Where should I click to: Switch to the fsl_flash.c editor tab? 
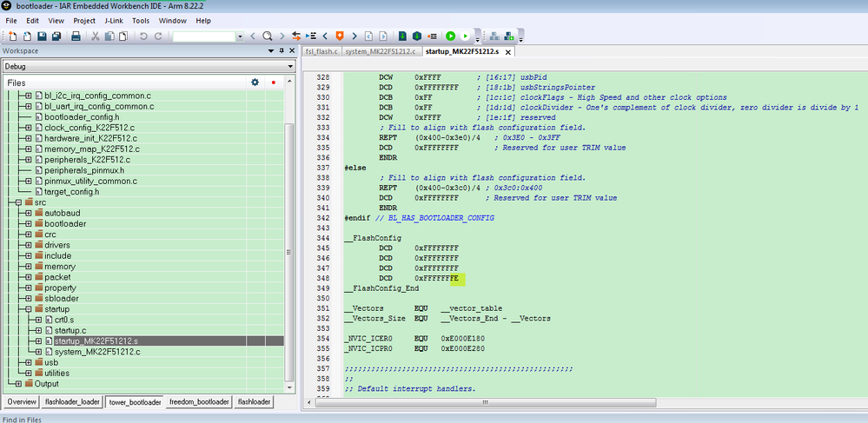pyautogui.click(x=321, y=52)
